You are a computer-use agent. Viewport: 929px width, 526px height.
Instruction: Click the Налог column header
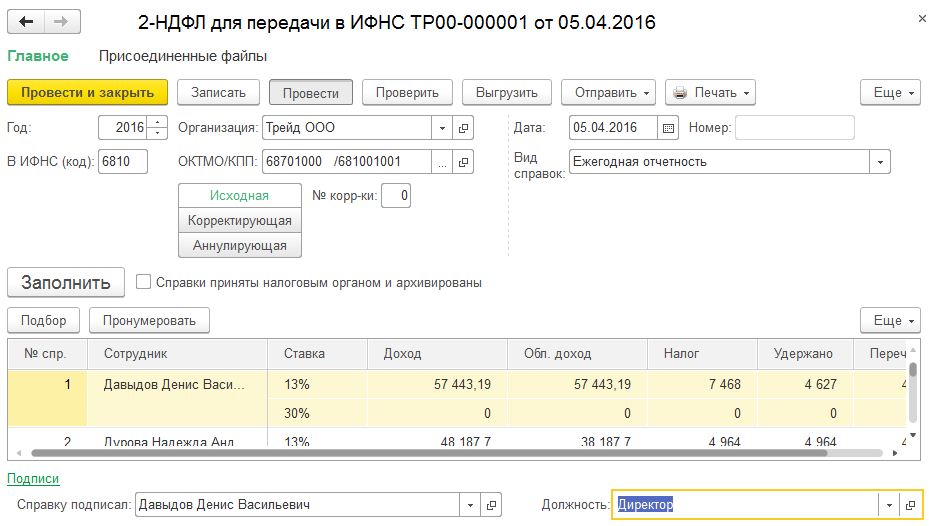[x=703, y=354]
